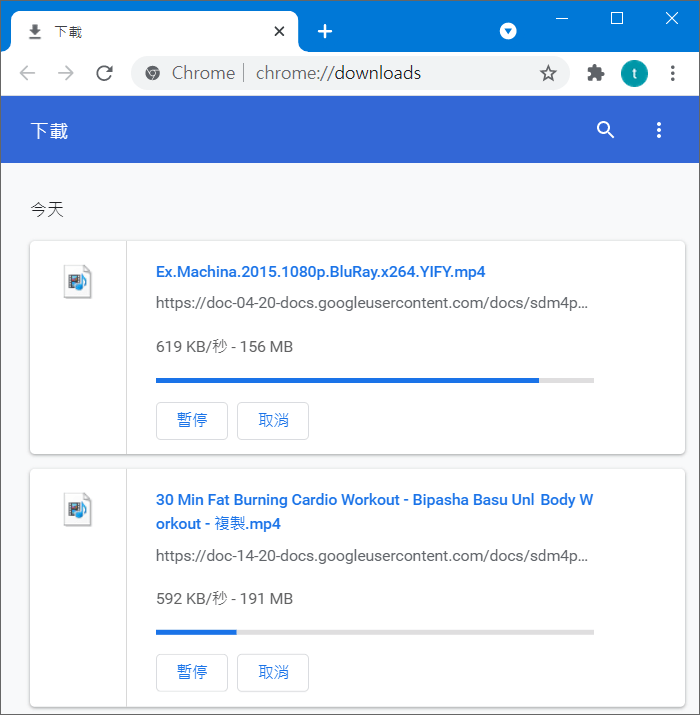Expand the tab search dropdown arrow
Image resolution: width=700 pixels, height=715 pixels.
click(508, 31)
